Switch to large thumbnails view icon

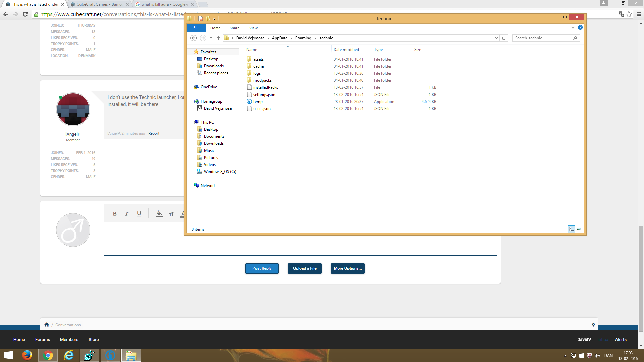579,229
